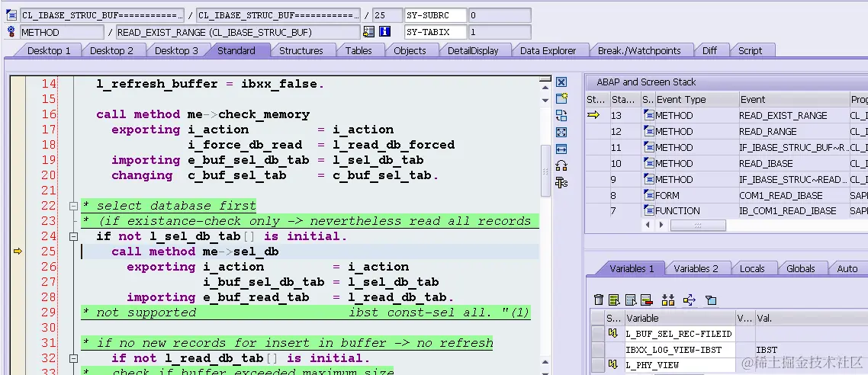This screenshot has height=375, width=868.
Task: Click the stack icon in row 8 FORM
Action: pos(648,195)
